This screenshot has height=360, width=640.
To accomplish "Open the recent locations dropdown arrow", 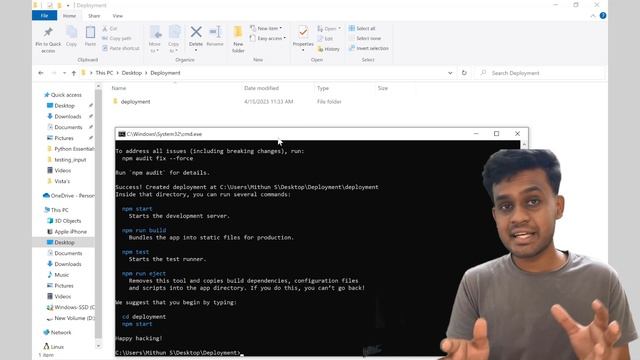I will 64,73.
